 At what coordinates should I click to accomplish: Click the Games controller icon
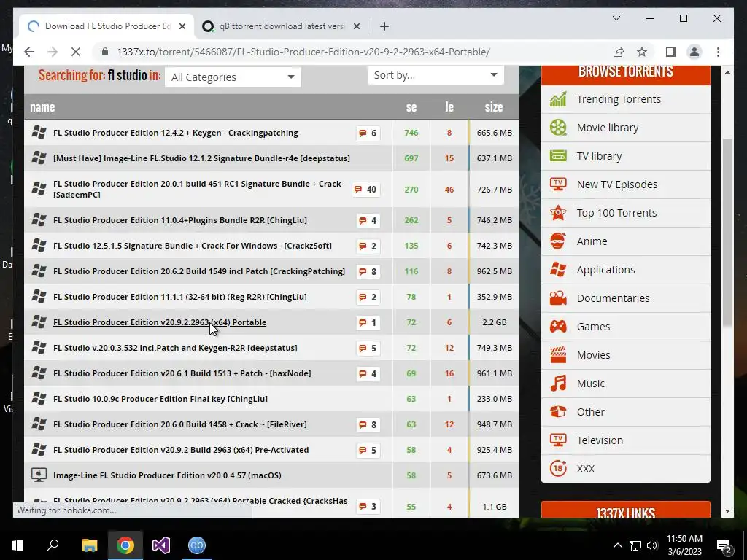(558, 327)
